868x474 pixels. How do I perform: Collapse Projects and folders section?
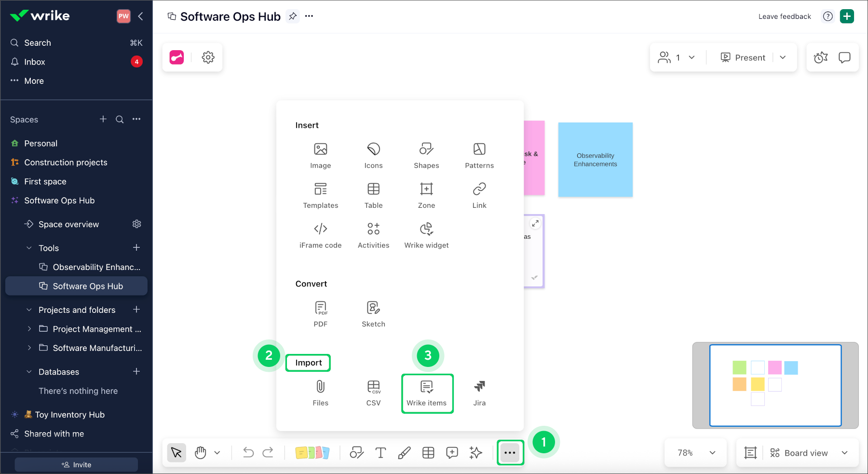29,310
